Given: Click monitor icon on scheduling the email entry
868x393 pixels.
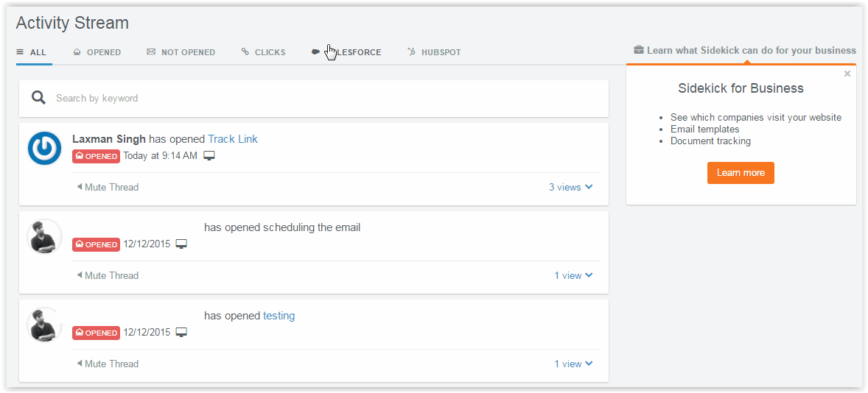Looking at the screenshot, I should tap(181, 244).
